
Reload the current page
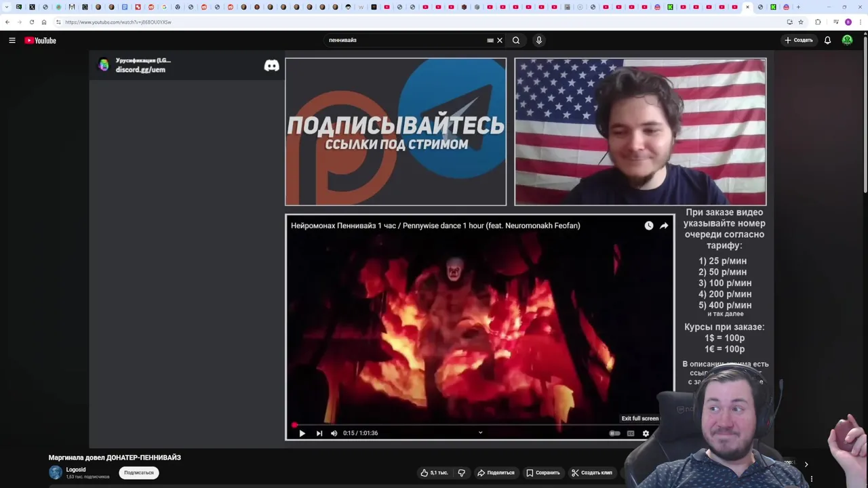click(x=32, y=22)
